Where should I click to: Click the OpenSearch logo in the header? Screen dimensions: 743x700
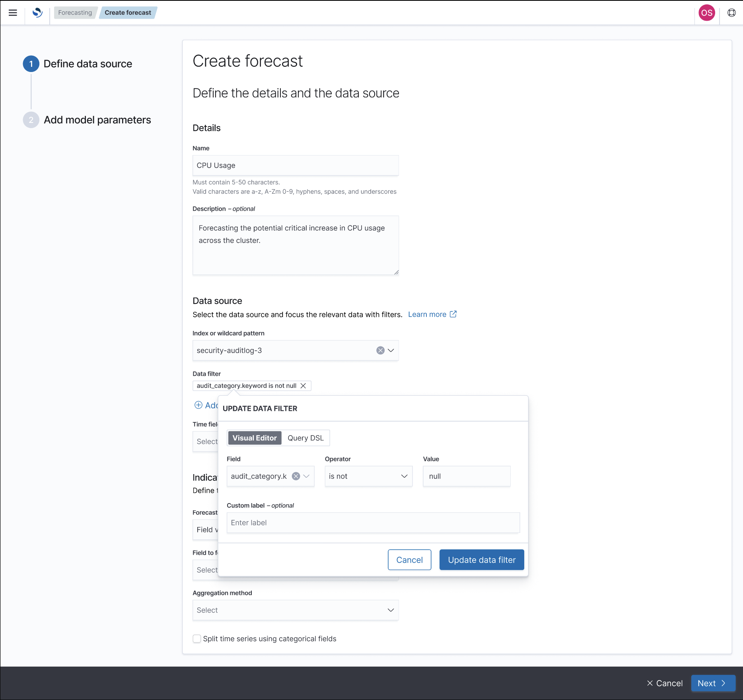click(x=37, y=12)
